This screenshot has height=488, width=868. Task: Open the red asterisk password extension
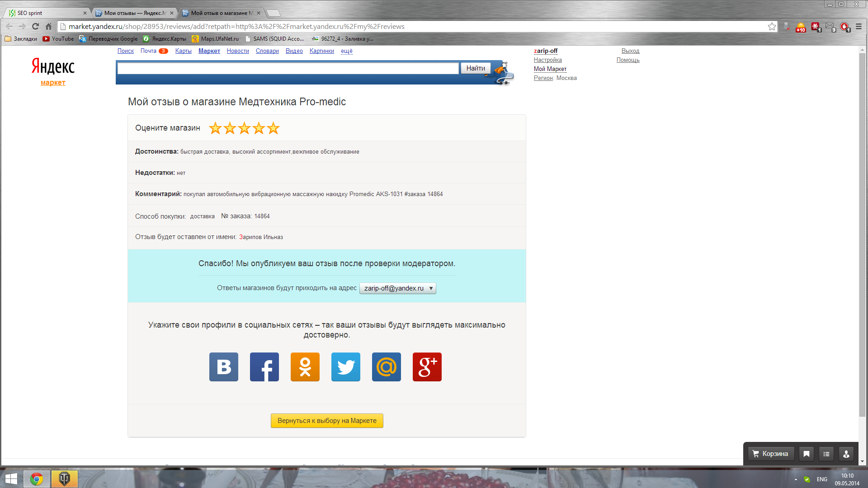[x=816, y=27]
